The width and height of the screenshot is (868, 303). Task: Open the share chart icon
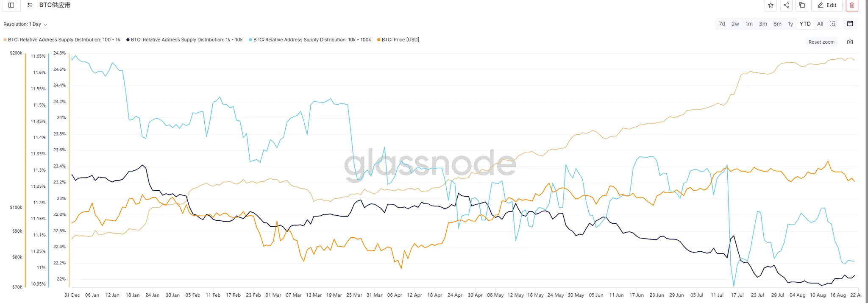(786, 5)
